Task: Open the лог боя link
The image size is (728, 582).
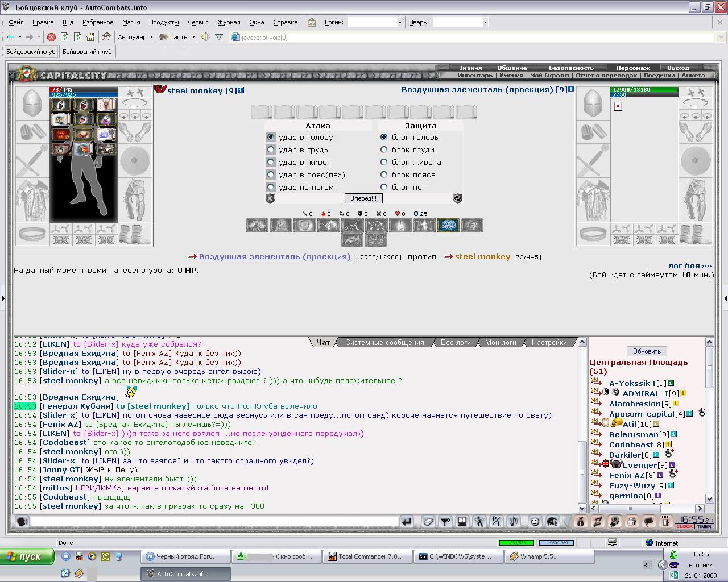Action: point(689,265)
